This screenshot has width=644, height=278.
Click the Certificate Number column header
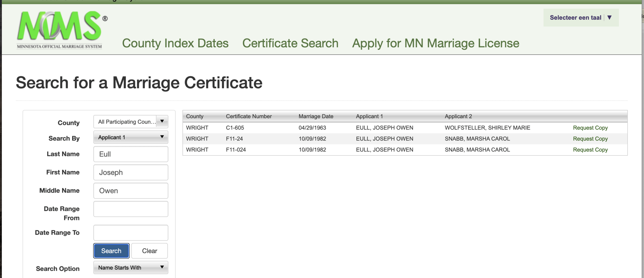point(249,116)
